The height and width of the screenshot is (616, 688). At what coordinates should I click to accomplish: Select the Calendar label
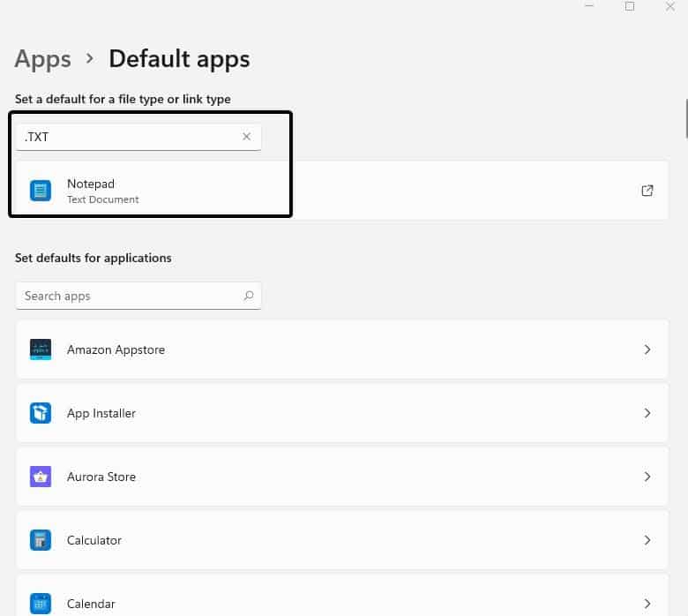[91, 605]
